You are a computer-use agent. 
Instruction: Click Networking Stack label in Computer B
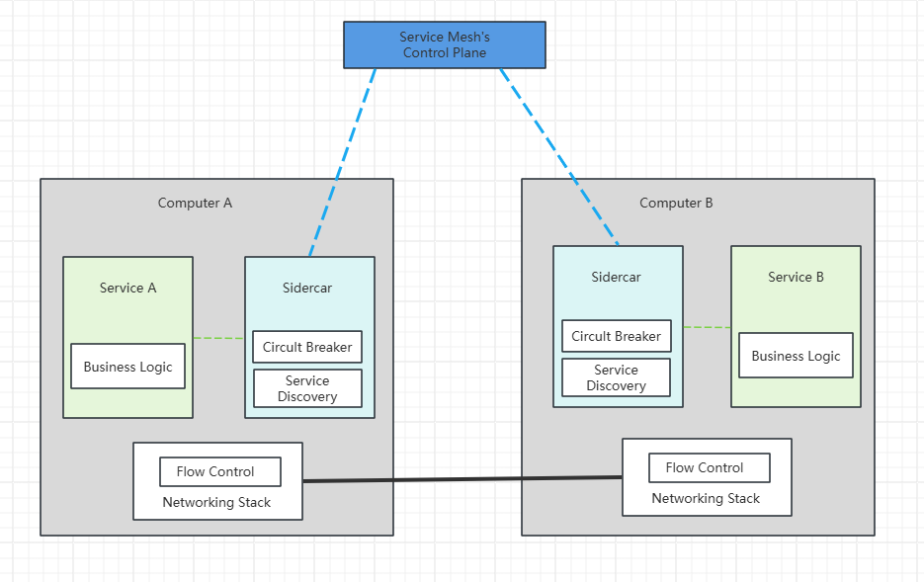point(706,498)
